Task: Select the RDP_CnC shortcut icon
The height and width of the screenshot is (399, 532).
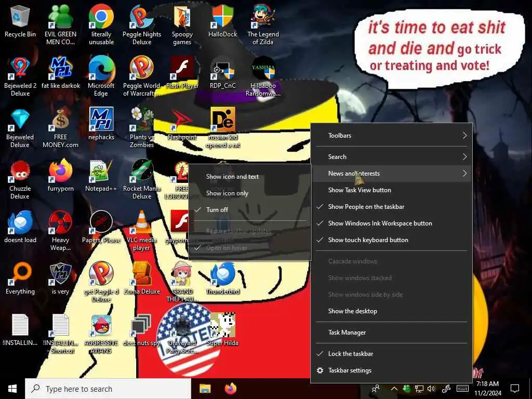Action: 222,73
